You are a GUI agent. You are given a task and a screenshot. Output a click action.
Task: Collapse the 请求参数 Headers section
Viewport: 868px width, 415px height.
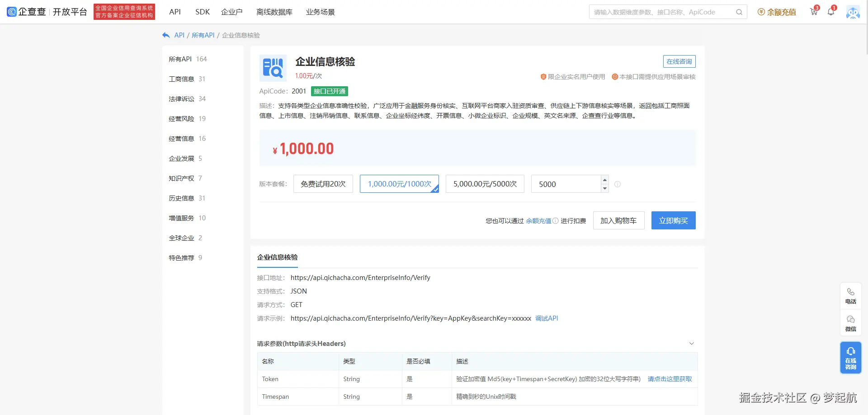[691, 344]
